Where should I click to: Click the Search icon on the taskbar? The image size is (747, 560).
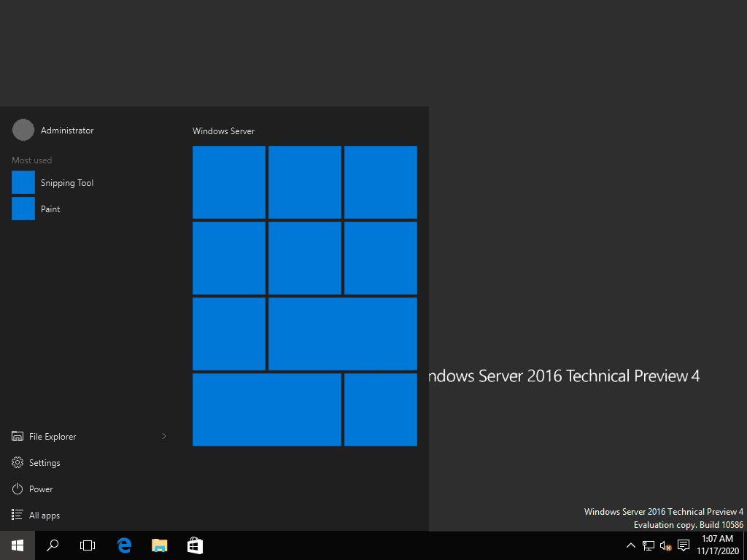52,545
